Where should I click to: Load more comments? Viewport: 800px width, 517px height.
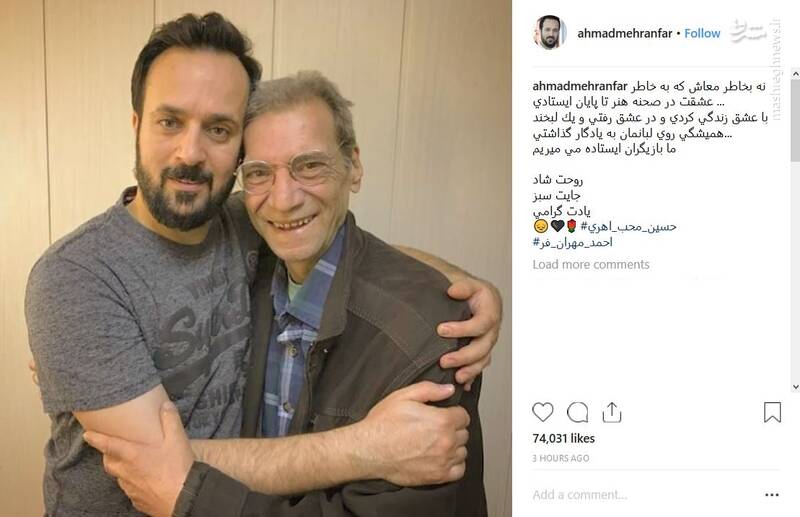(x=591, y=264)
